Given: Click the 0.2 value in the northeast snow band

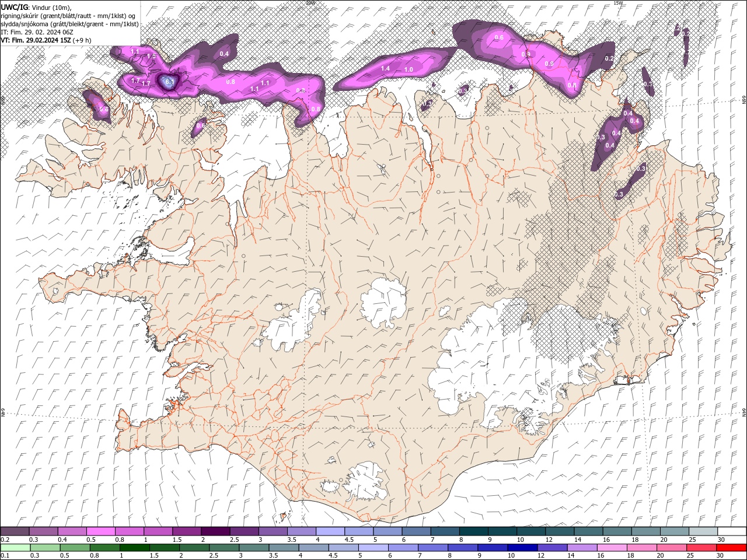Looking at the screenshot, I should coord(609,59).
